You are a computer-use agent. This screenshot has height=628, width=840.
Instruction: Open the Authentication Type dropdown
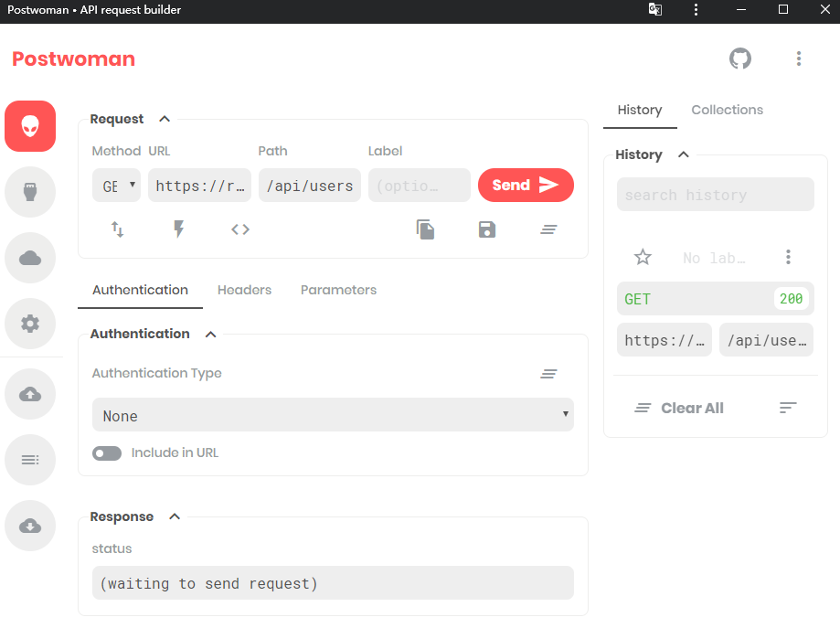coord(333,415)
